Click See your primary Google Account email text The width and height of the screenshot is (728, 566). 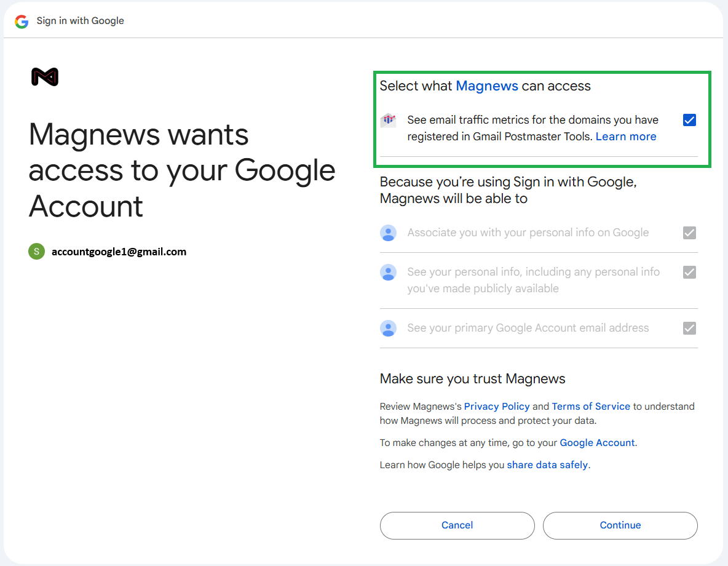click(528, 328)
